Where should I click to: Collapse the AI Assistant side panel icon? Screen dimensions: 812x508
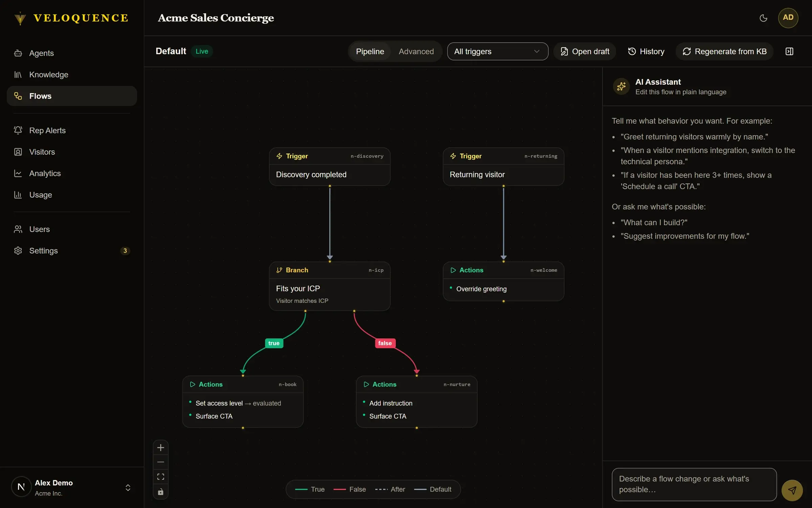pyautogui.click(x=789, y=51)
